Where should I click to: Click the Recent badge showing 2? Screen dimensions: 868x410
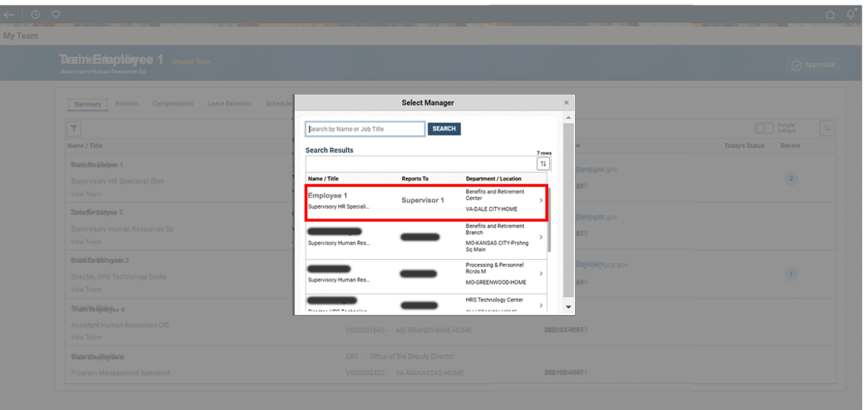point(791,178)
